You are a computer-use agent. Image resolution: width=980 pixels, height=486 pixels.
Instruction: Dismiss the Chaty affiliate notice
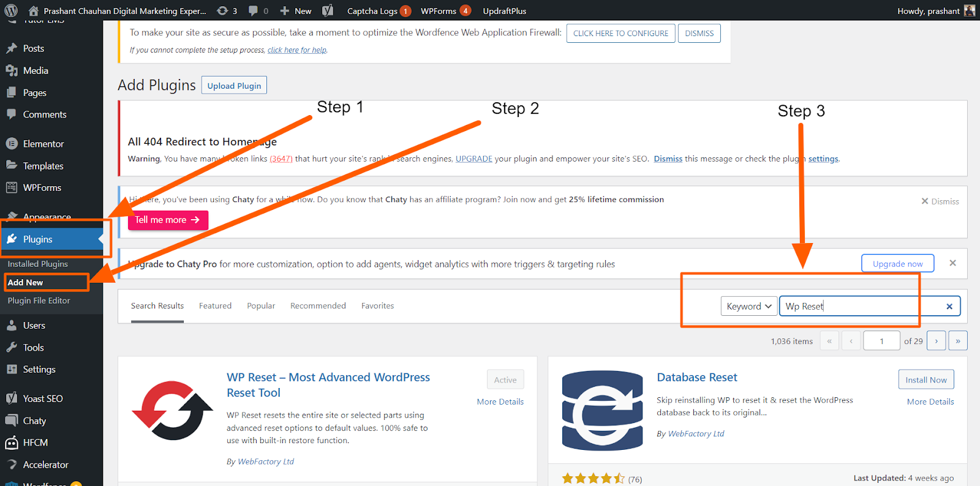pos(940,201)
